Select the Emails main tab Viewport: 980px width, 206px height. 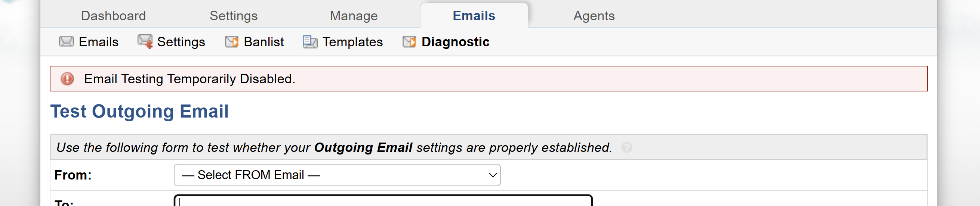[x=474, y=16]
